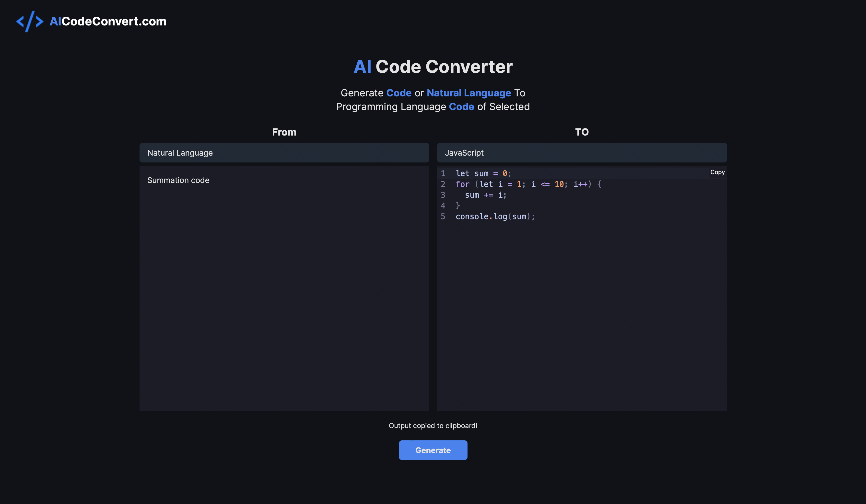Image resolution: width=866 pixels, height=504 pixels.
Task: Click the 'From' column label
Action: pyautogui.click(x=284, y=132)
